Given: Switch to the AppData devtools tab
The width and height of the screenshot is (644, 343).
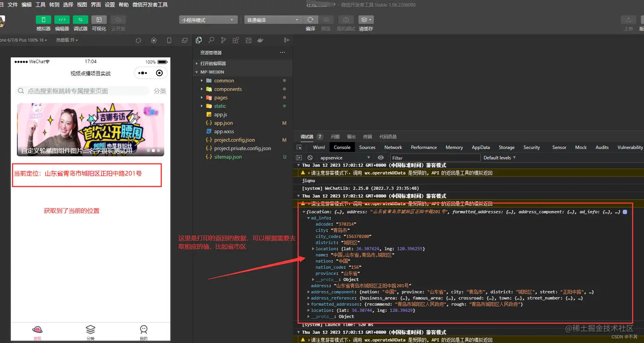Looking at the screenshot, I should pos(480,147).
